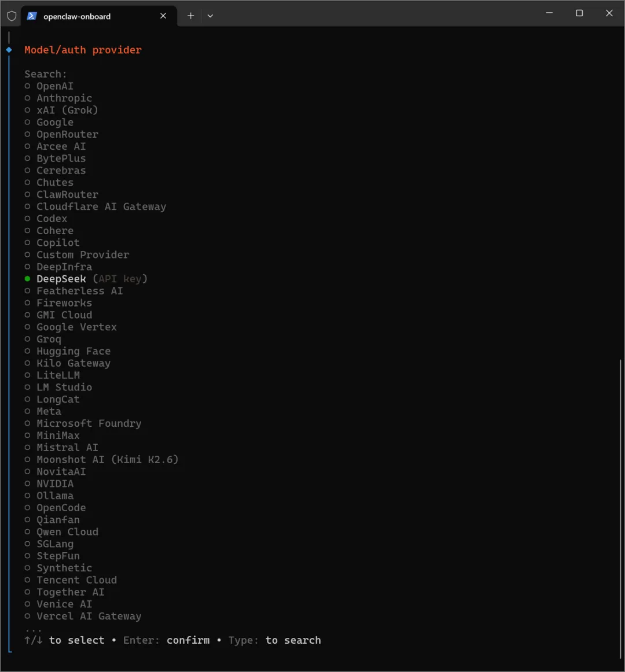This screenshot has width=625, height=672.
Task: Choose DeepInfra in the provider list
Action: [x=58, y=267]
